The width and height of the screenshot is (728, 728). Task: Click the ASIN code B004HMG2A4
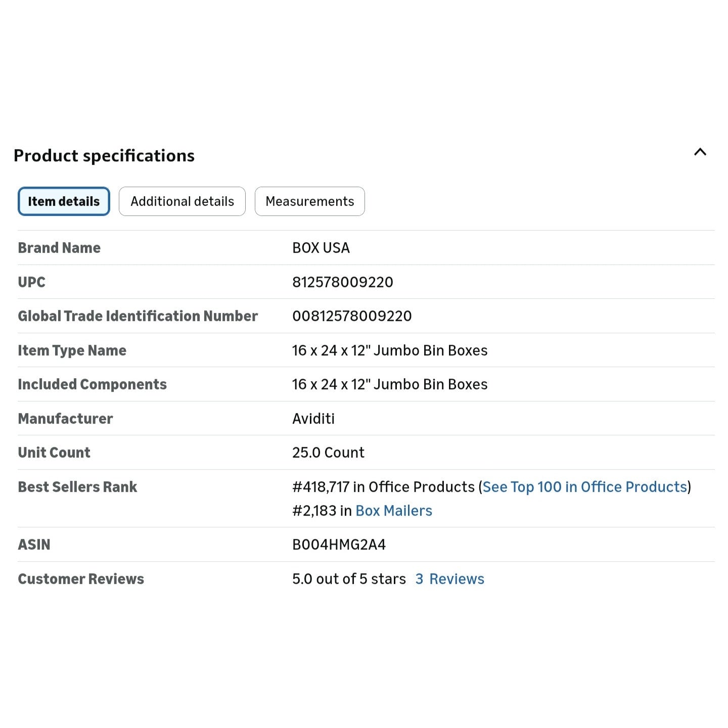[339, 544]
